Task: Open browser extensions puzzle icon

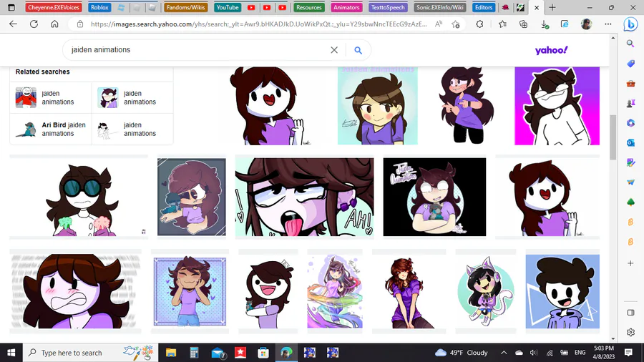Action: point(479,24)
